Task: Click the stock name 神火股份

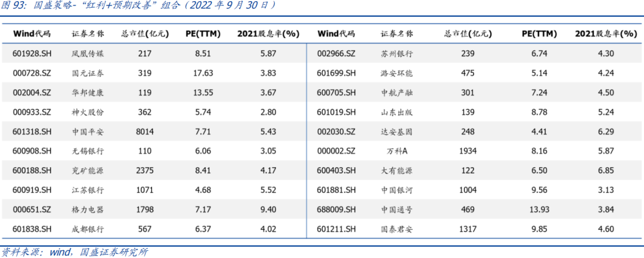Action: pyautogui.click(x=88, y=112)
